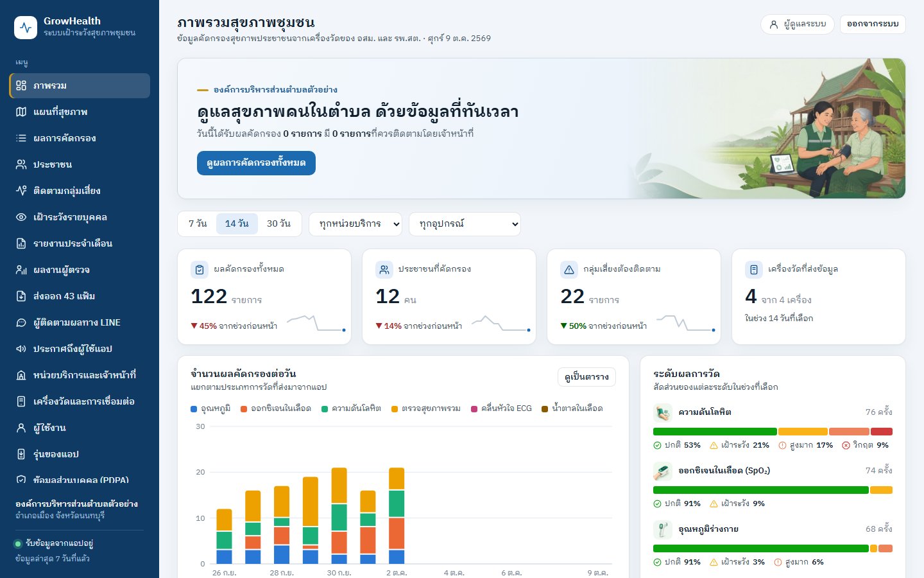Image resolution: width=924 pixels, height=578 pixels.
Task: Click the ผลคัดกรองทั้งหมด 122 รายการ card
Action: 264,297
